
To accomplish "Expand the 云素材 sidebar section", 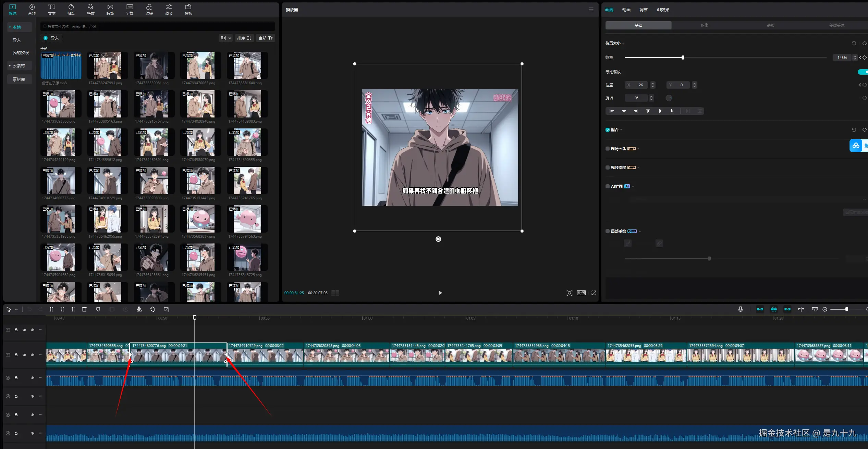I will click(19, 65).
